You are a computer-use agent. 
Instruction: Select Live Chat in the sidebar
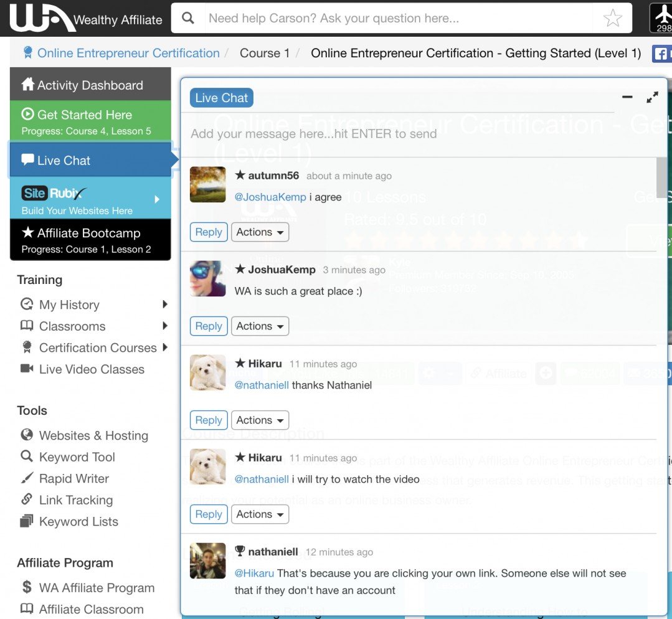pyautogui.click(x=90, y=159)
